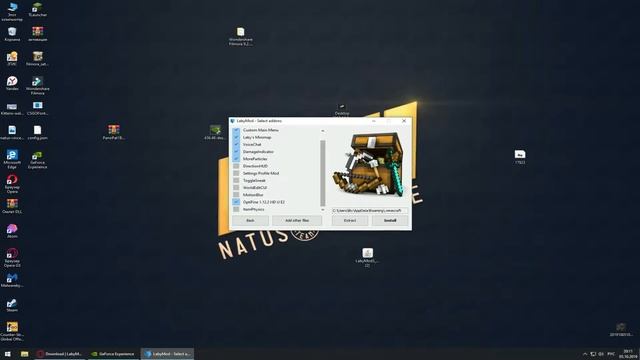The image size is (640, 360).
Task: Select the Malwarebytes desktop icon
Action: (12, 280)
